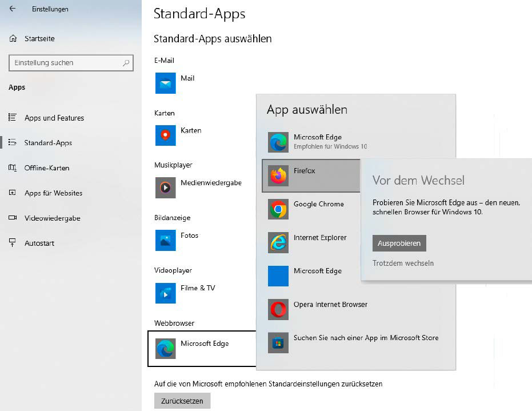Click the Microsoft Store icon

(x=278, y=343)
